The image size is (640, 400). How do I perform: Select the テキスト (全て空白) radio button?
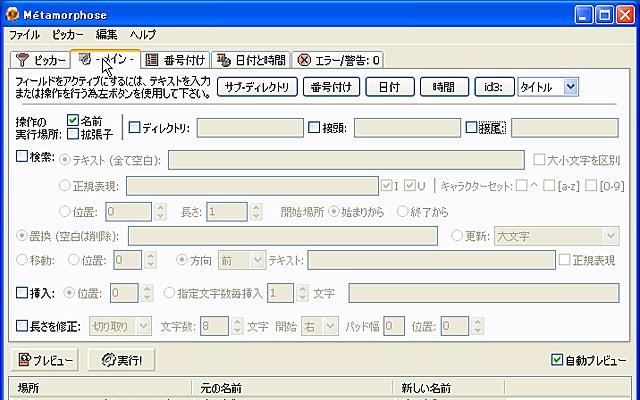(65, 160)
